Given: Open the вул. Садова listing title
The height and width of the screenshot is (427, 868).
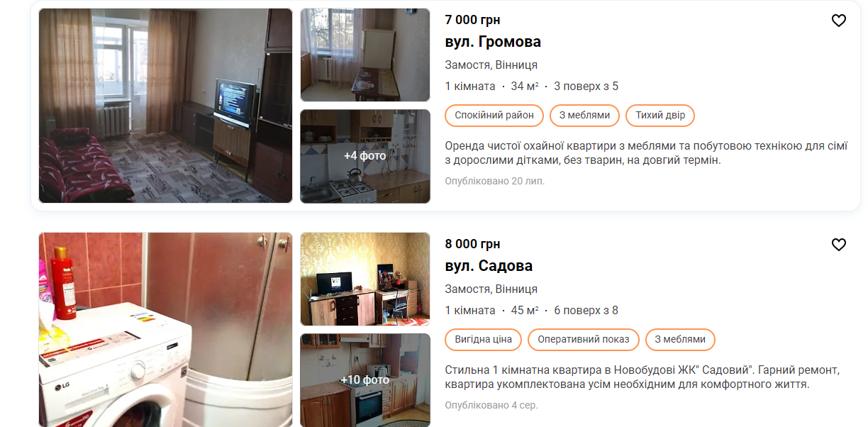Looking at the screenshot, I should click(x=489, y=266).
